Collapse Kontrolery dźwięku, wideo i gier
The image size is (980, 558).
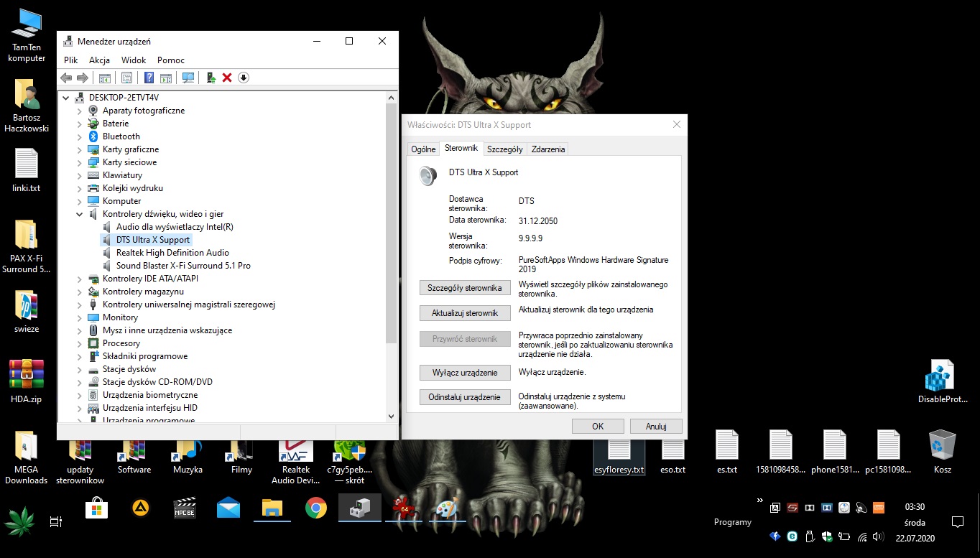80,214
